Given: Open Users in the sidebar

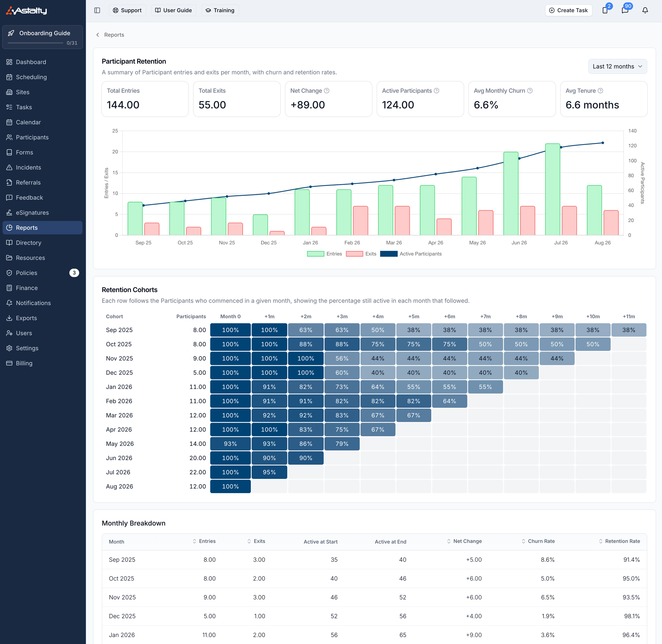Looking at the screenshot, I should [43, 333].
